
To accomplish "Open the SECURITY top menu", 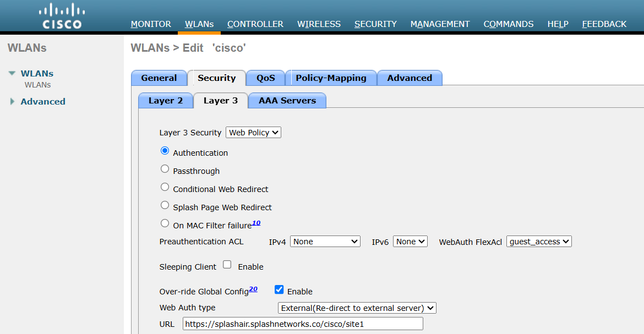I will tap(376, 24).
